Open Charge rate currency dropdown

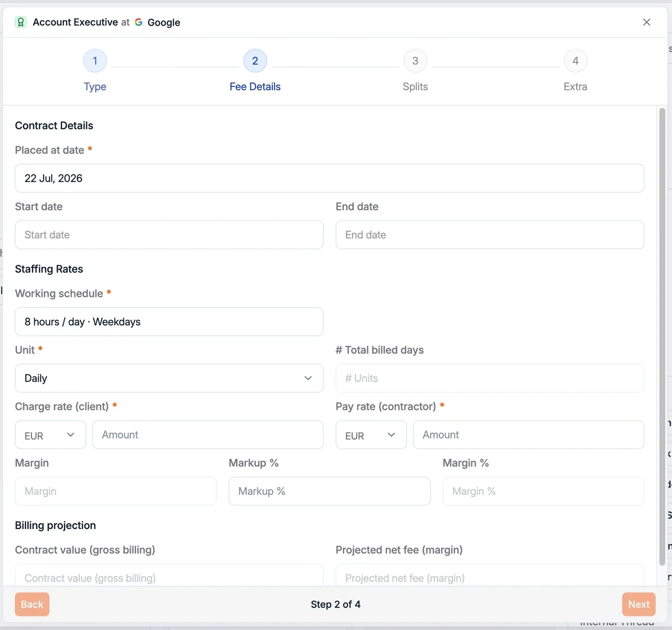(50, 435)
